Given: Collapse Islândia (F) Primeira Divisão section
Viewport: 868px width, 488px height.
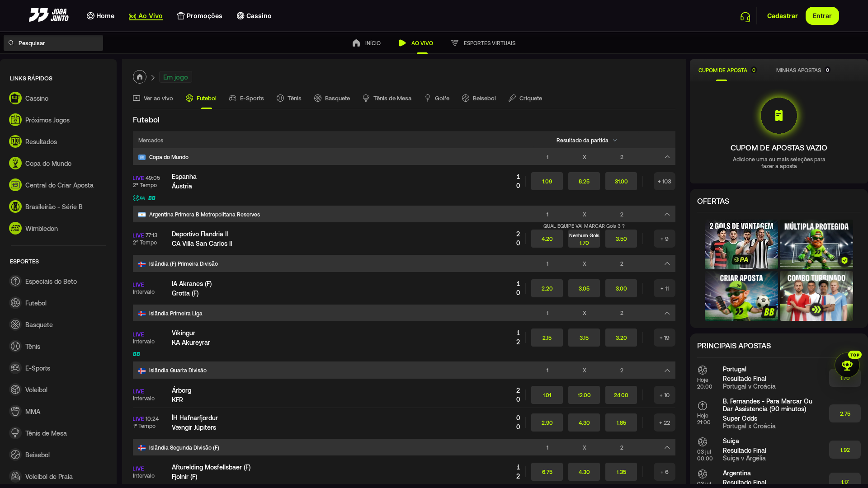Looking at the screenshot, I should pos(667,263).
